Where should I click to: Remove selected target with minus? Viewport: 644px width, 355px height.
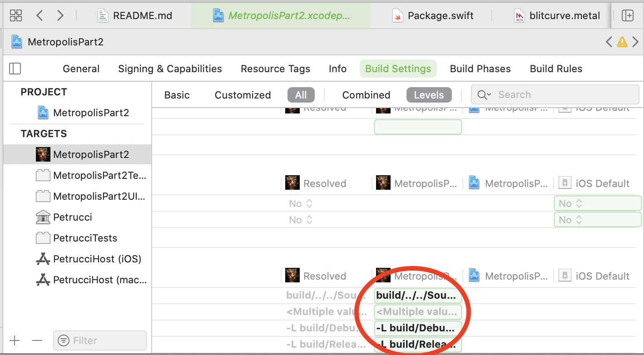pos(37,340)
